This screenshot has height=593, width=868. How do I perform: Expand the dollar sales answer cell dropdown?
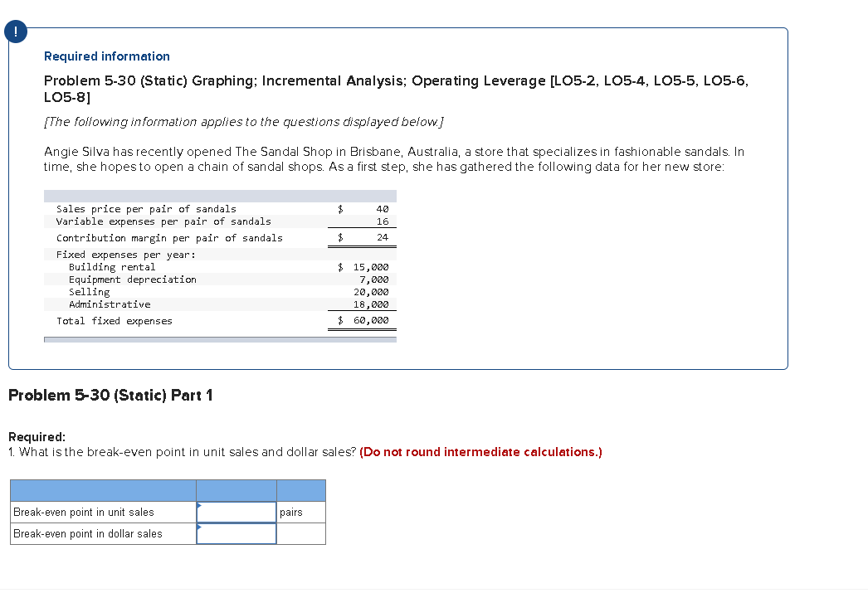[x=236, y=533]
